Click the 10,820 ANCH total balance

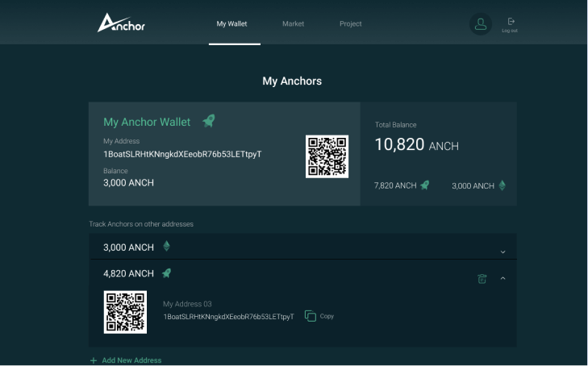(417, 144)
